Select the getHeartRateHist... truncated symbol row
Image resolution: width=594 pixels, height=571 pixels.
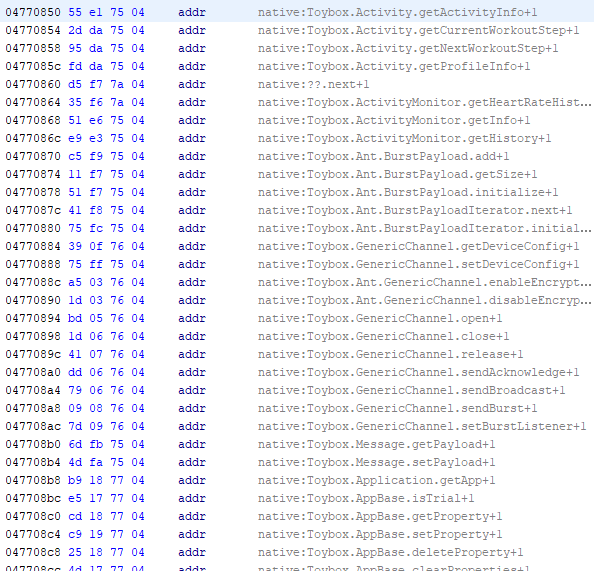[x=297, y=102]
